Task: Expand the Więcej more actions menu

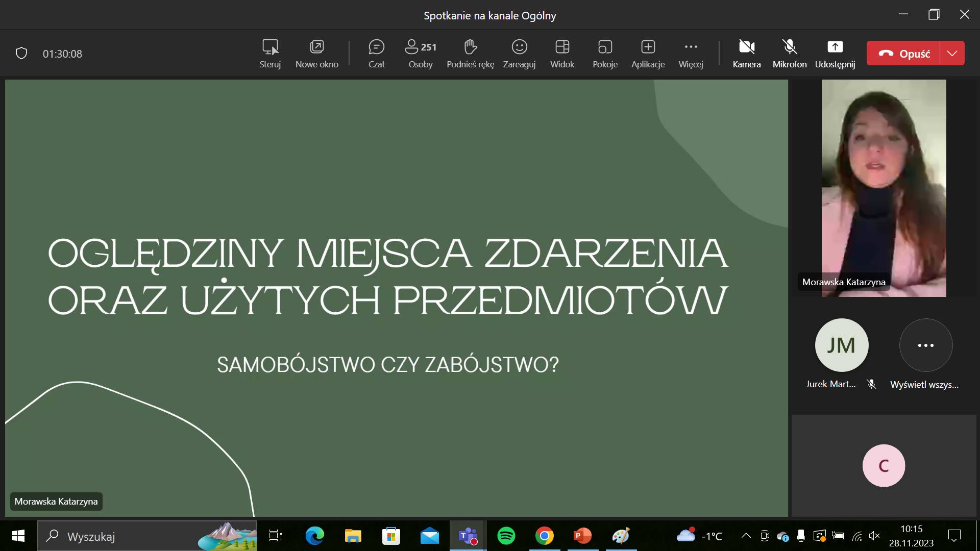Action: pos(691,53)
